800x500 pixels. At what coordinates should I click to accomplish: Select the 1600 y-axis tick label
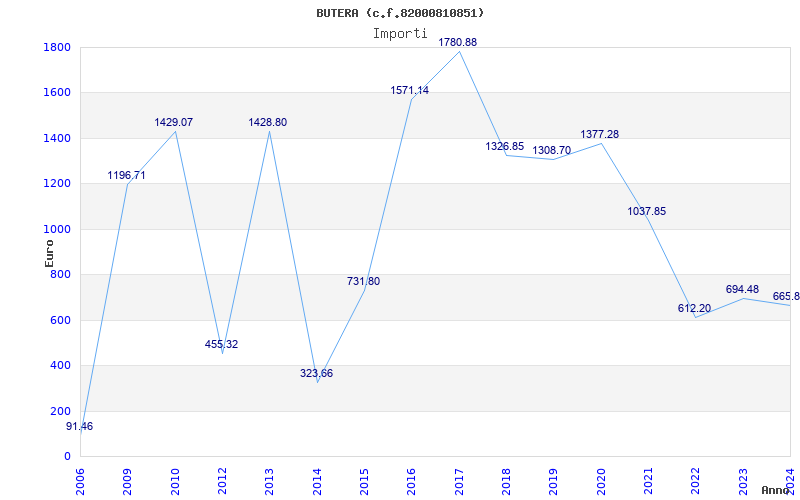tap(58, 93)
